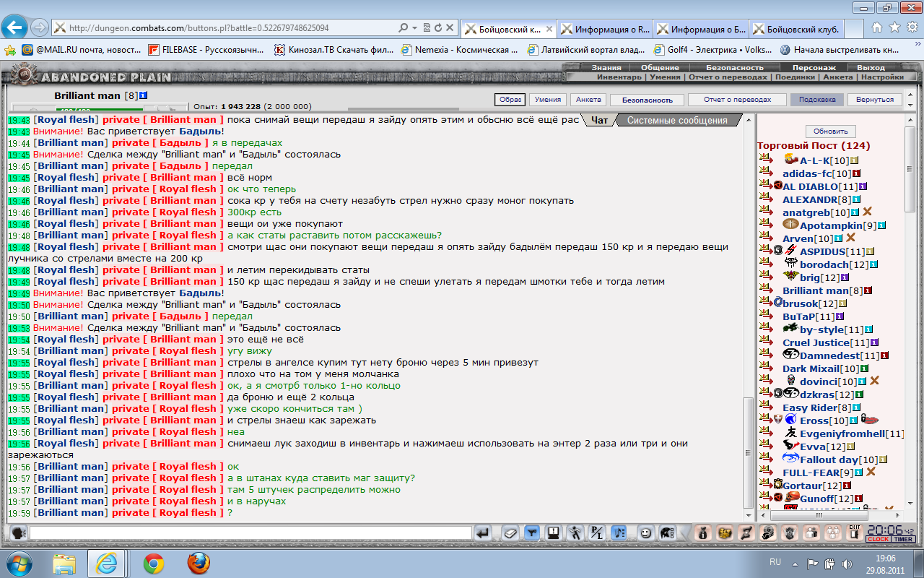Click player name Easy Rider in list
The width and height of the screenshot is (924, 578).
pos(811,407)
